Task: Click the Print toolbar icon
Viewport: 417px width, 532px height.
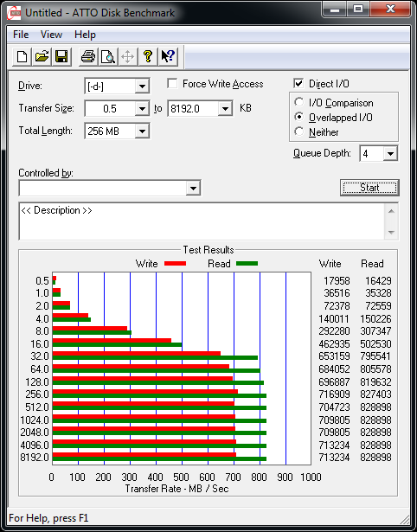Action: [88, 56]
